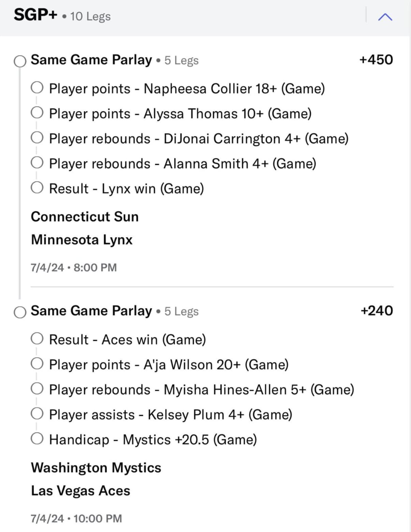Click the DiJonai Carrington rebounds status circle
The image size is (411, 532).
point(37,138)
